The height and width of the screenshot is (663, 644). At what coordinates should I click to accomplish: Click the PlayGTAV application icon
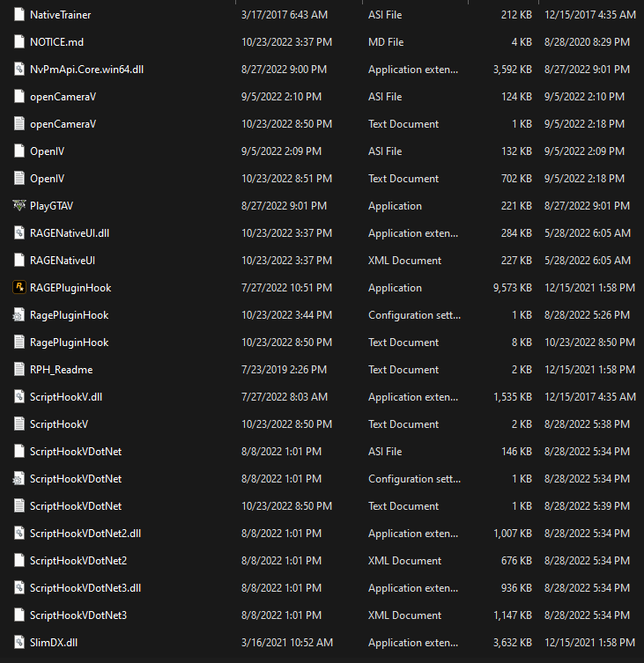[19, 205]
